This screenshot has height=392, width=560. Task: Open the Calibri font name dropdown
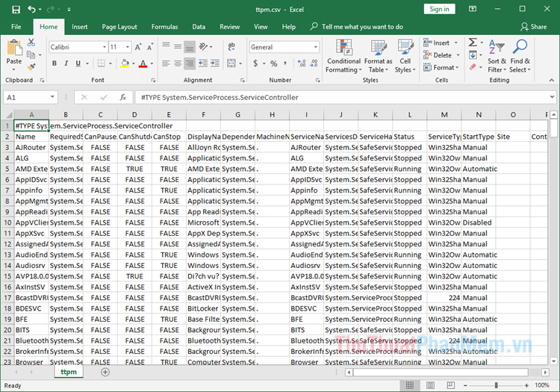(105, 47)
